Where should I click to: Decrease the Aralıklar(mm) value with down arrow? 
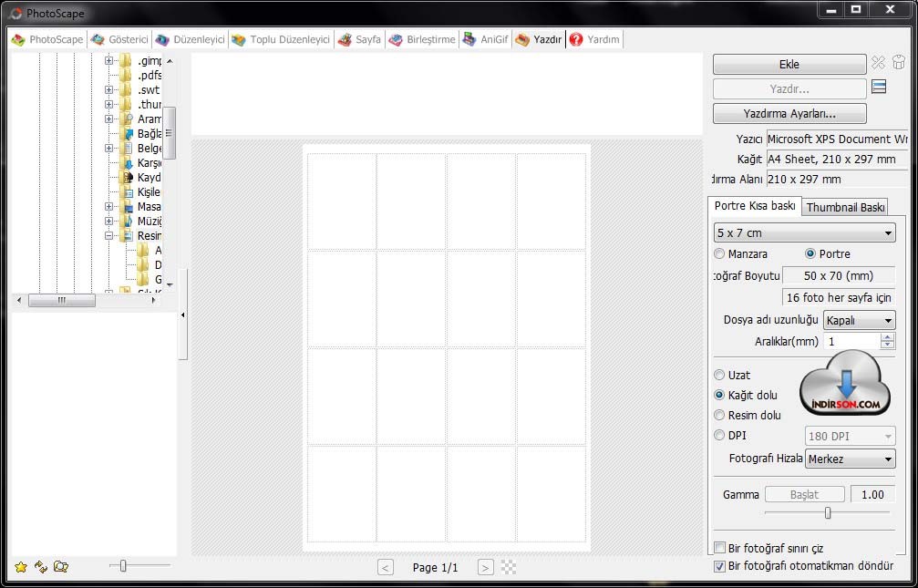coord(888,346)
